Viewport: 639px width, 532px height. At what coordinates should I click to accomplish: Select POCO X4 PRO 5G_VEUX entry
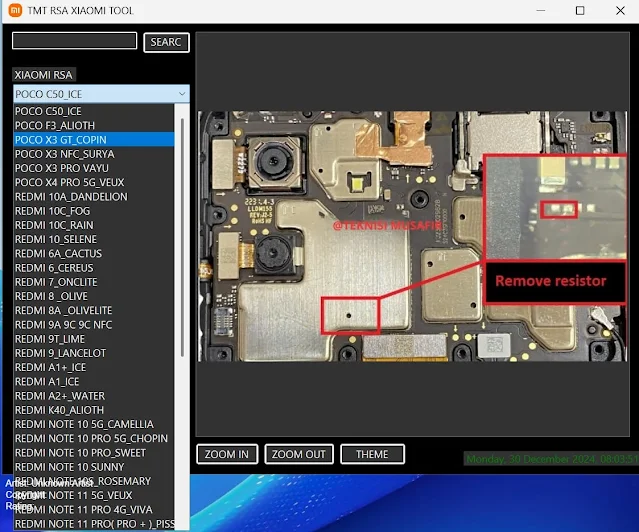point(94,183)
